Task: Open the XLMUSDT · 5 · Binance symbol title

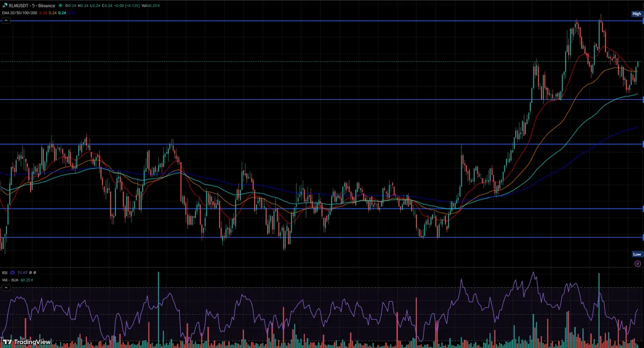Action: coord(32,5)
